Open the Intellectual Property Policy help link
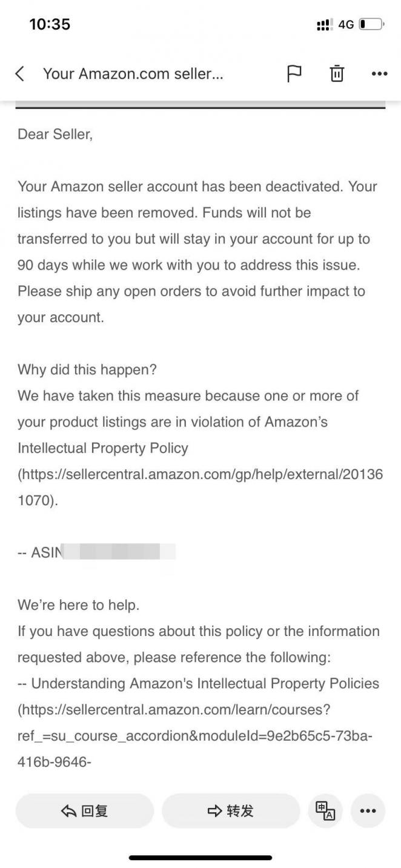 coord(200,488)
